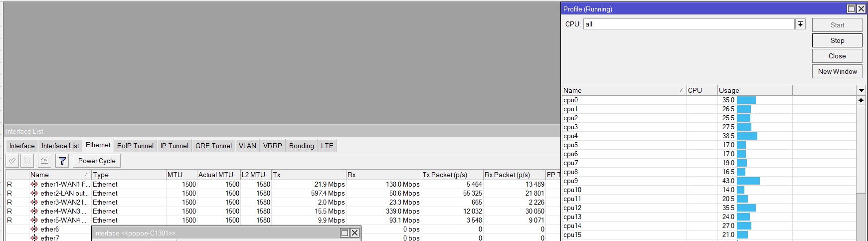The image size is (868, 241).
Task: Select the Ethernet tab
Action: pos(98,145)
